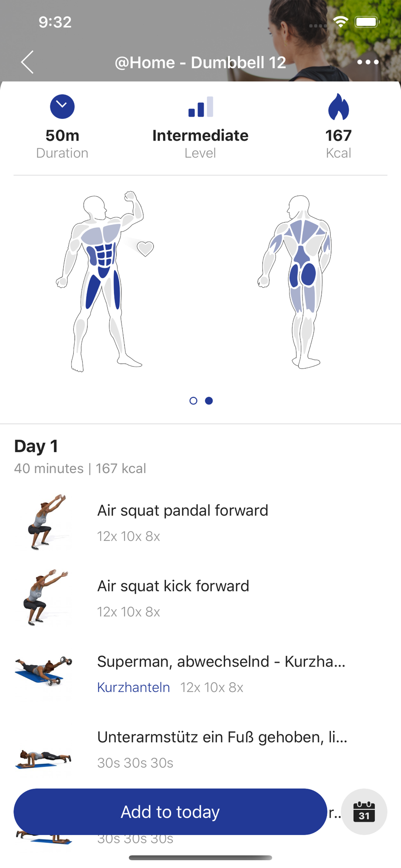Tap the Day 1 section header
This screenshot has height=868, width=401.
(36, 446)
